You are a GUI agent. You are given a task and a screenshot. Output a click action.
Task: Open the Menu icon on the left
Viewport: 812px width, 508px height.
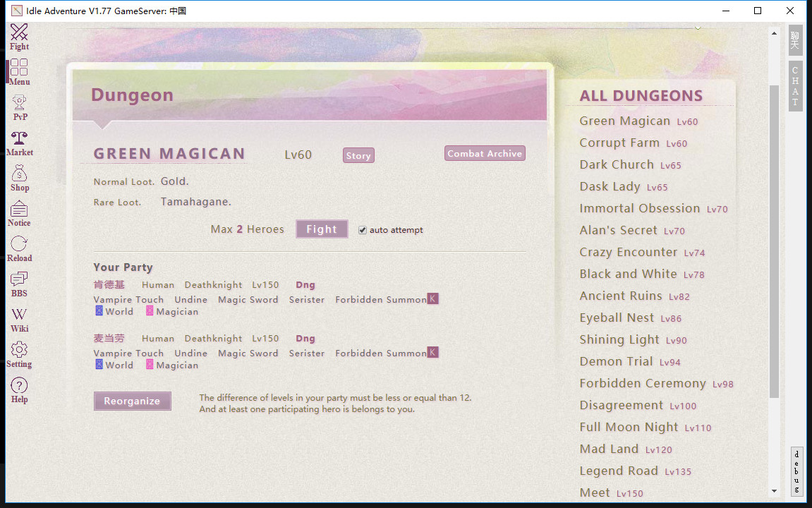pyautogui.click(x=19, y=68)
